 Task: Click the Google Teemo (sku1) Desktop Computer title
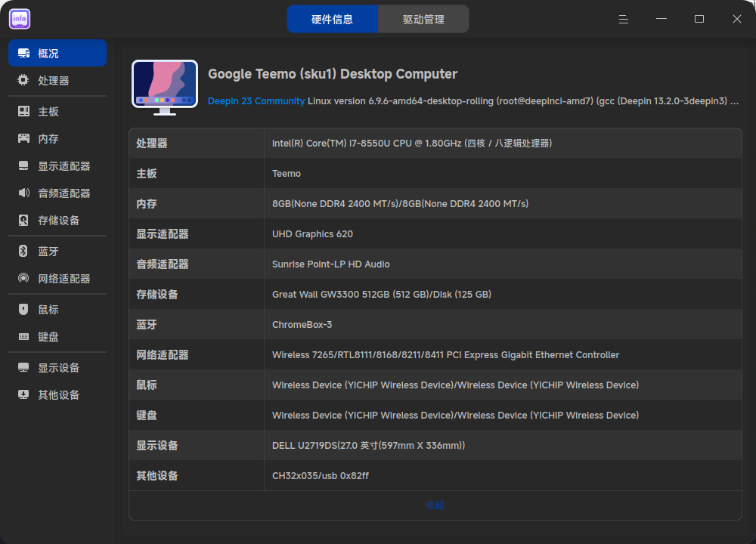click(333, 74)
